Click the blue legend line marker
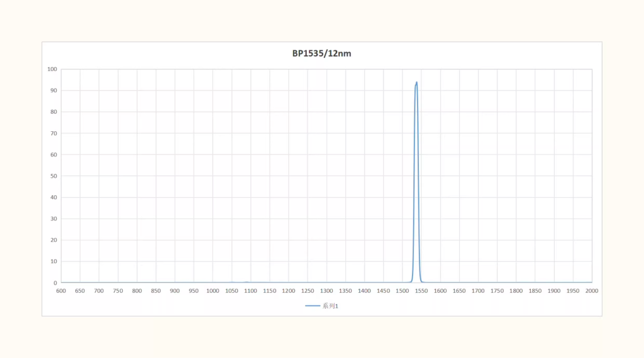 [313, 306]
